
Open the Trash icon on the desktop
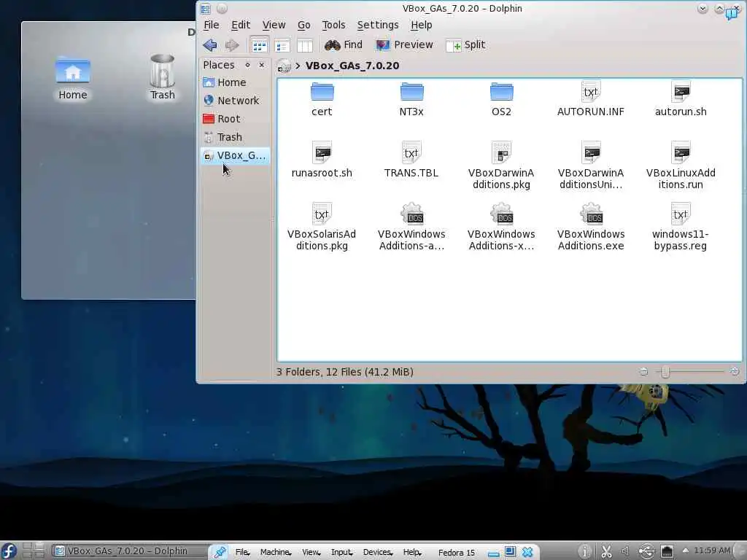point(163,77)
